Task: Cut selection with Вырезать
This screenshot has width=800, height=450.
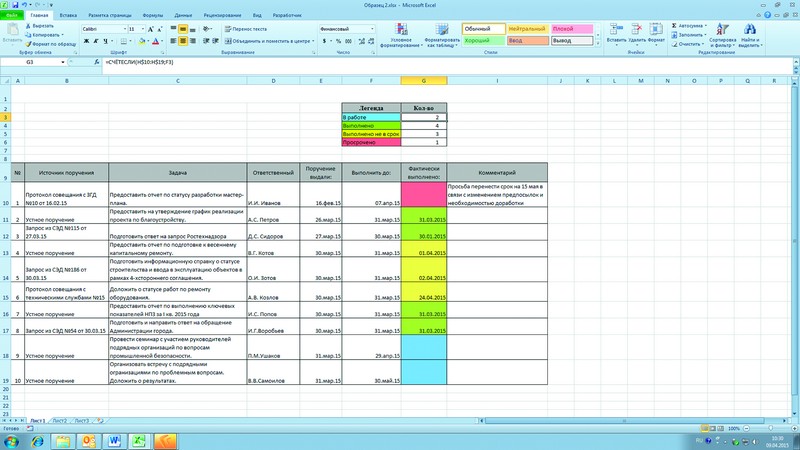Action: [x=40, y=26]
